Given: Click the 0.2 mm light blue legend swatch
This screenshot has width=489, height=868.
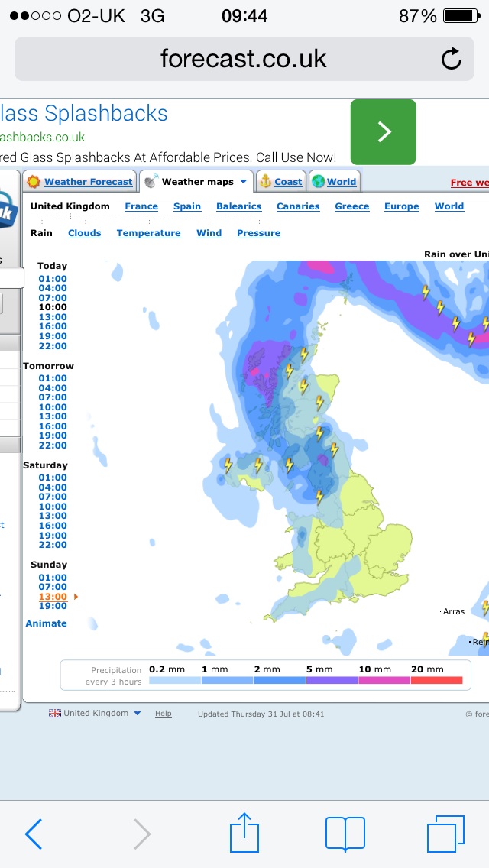Looking at the screenshot, I should [x=175, y=680].
